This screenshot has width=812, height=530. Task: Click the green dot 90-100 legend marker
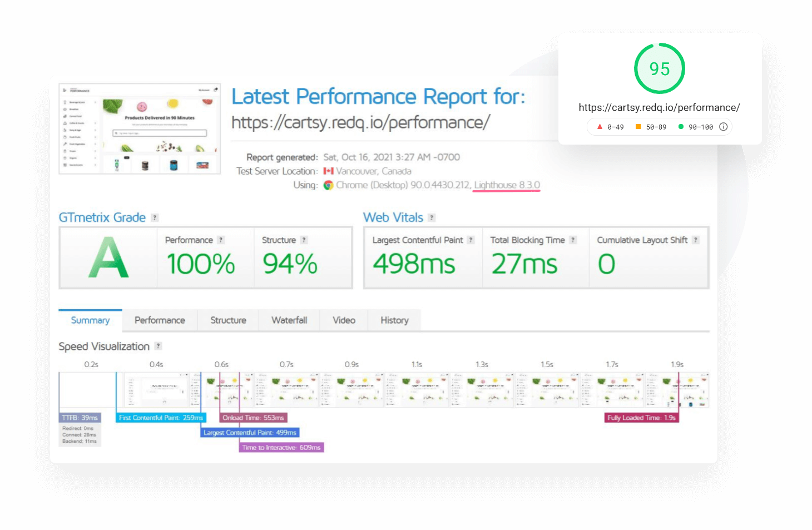tap(681, 127)
